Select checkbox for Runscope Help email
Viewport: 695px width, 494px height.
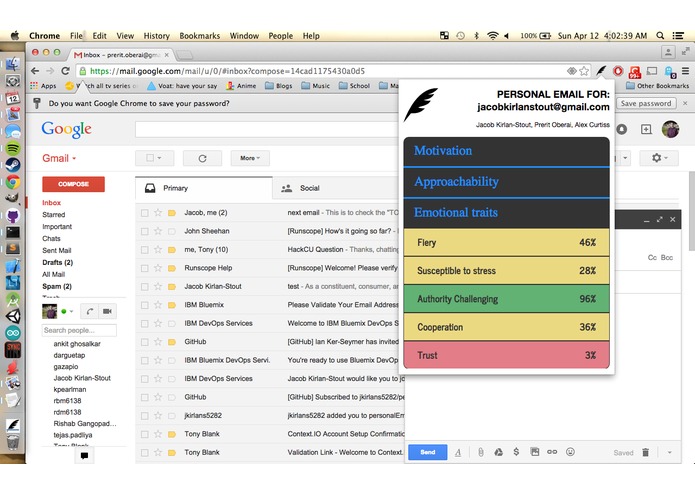click(144, 268)
